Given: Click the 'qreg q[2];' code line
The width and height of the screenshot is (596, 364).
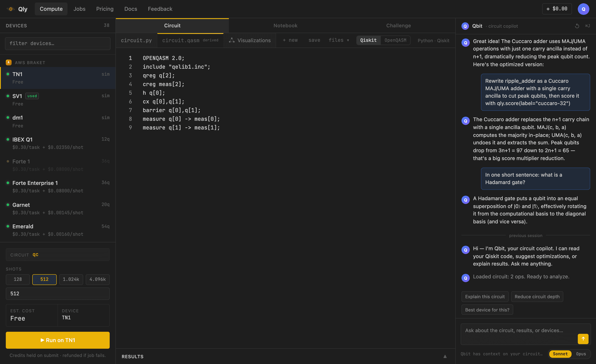Looking at the screenshot, I should (159, 75).
